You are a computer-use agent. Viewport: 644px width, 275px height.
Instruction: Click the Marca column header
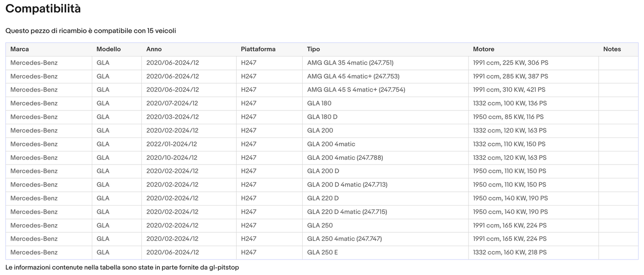pyautogui.click(x=20, y=49)
